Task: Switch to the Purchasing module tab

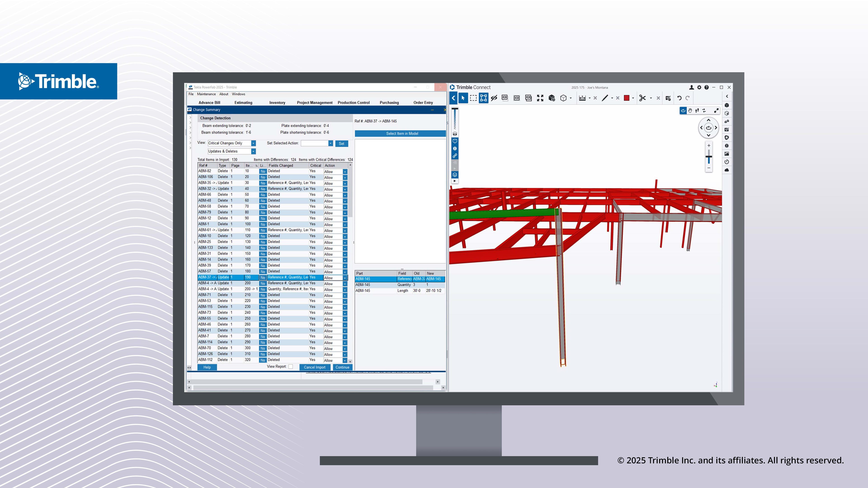Action: point(389,102)
